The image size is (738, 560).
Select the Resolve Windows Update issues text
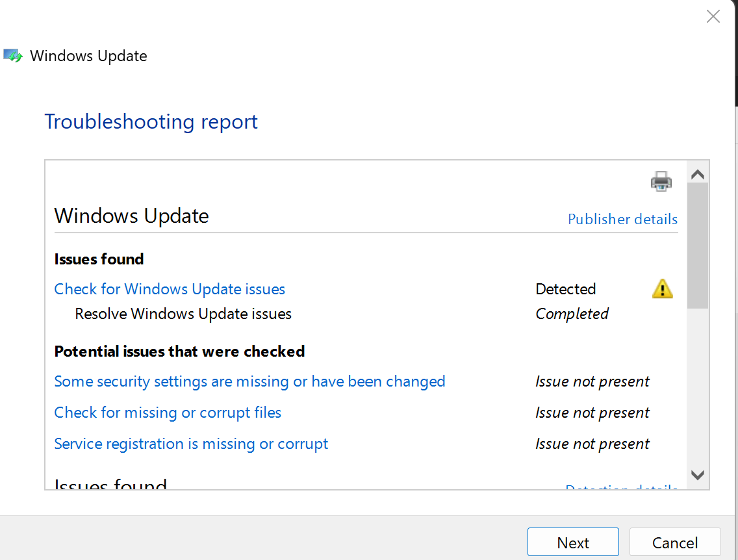pyautogui.click(x=183, y=314)
